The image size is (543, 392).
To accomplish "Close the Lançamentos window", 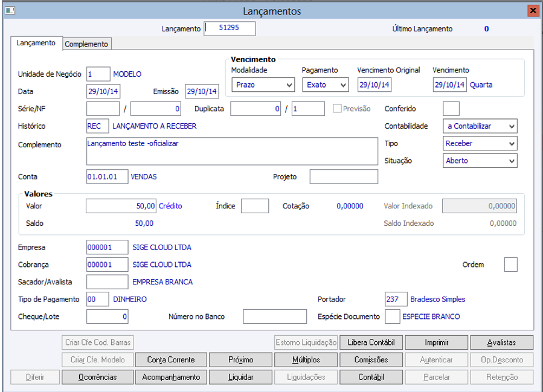I will [x=532, y=11].
